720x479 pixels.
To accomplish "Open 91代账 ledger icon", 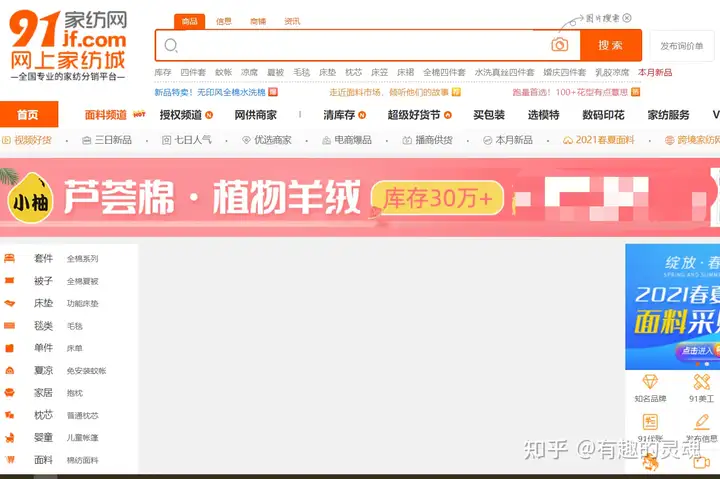I will tap(650, 422).
